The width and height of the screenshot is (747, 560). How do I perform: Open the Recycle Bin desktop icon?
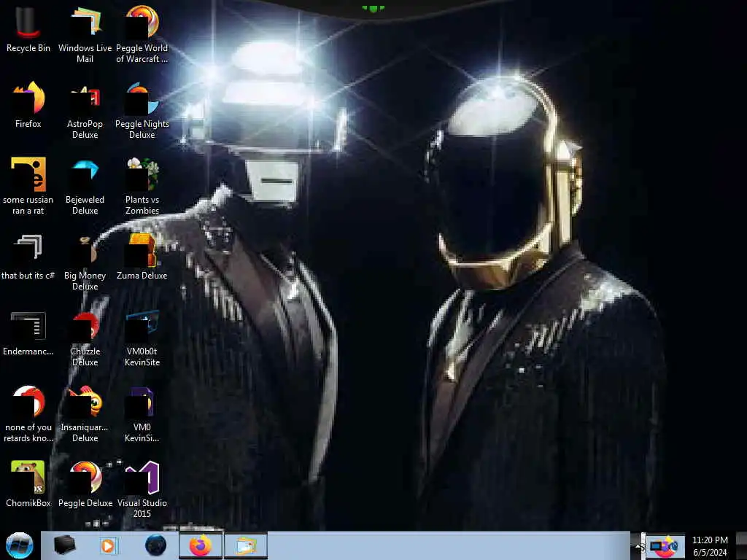click(28, 29)
